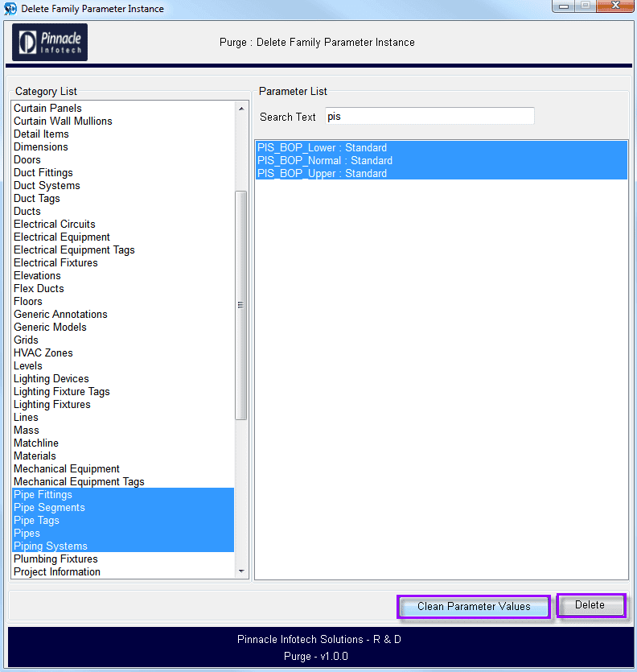Click the app icon in the title bar
The image size is (637, 672).
(x=10, y=9)
